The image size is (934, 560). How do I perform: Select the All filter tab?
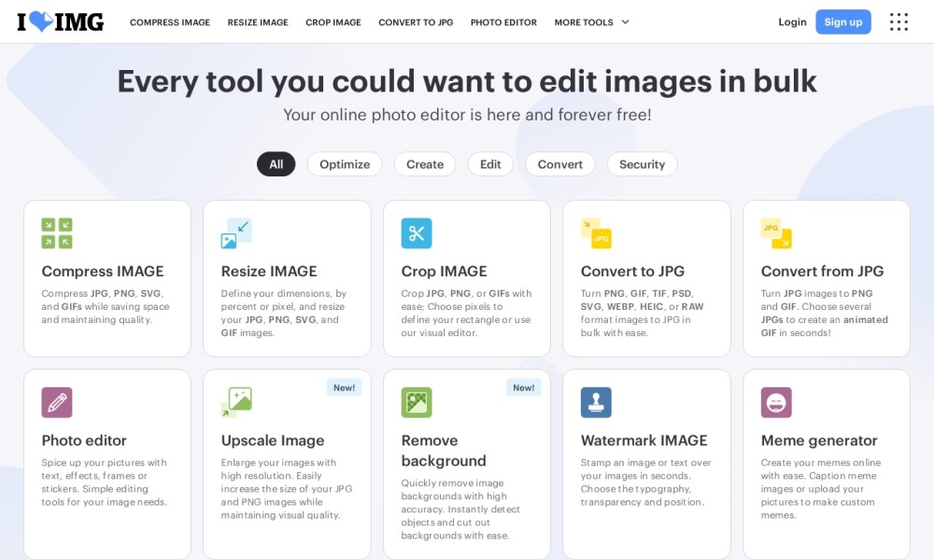click(276, 164)
